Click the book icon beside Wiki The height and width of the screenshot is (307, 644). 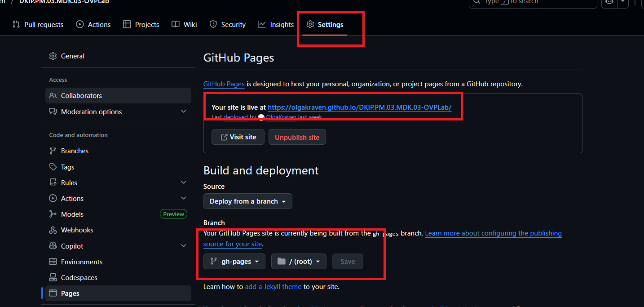pyautogui.click(x=176, y=25)
